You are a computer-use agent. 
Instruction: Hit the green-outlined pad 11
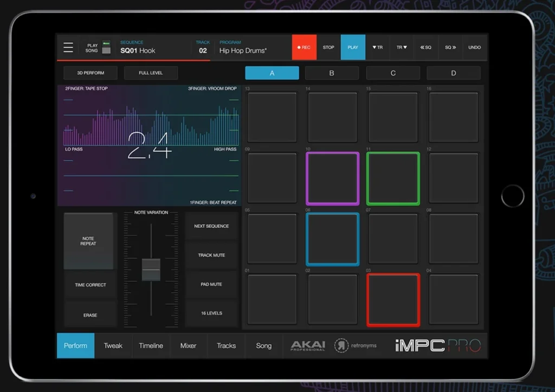393,178
